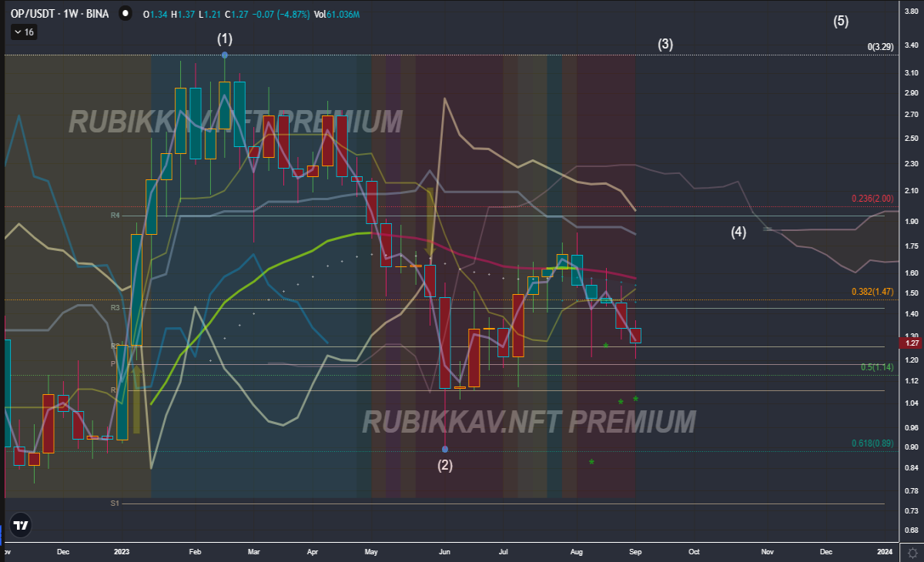Select the blue anchor point at wave (1)

(224, 55)
